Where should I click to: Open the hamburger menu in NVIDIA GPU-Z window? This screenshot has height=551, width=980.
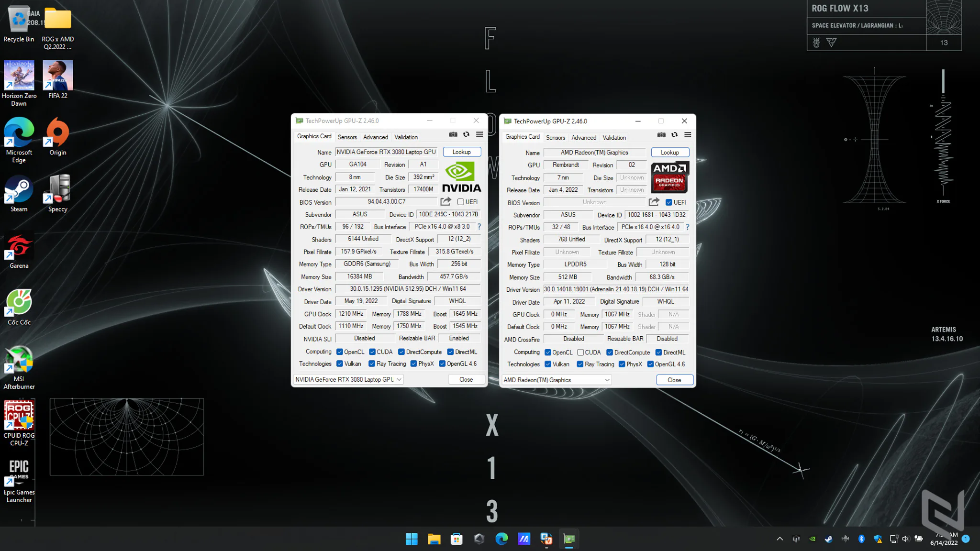479,134
